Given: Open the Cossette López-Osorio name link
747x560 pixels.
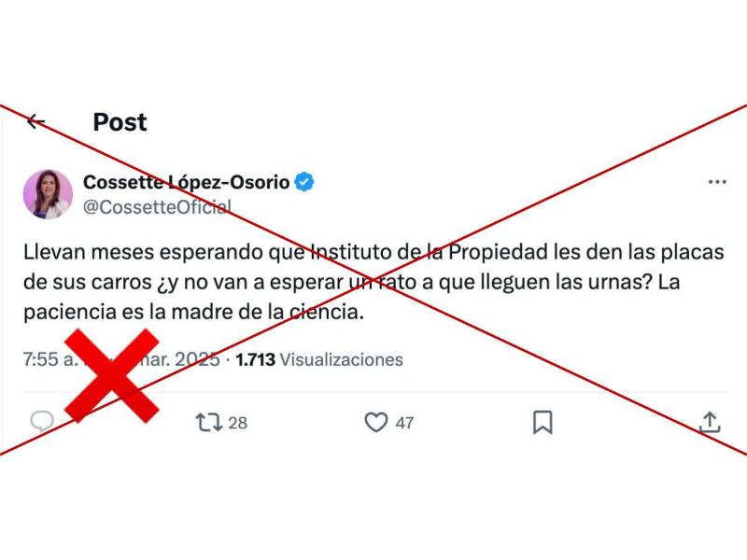Looking at the screenshot, I should tap(186, 182).
